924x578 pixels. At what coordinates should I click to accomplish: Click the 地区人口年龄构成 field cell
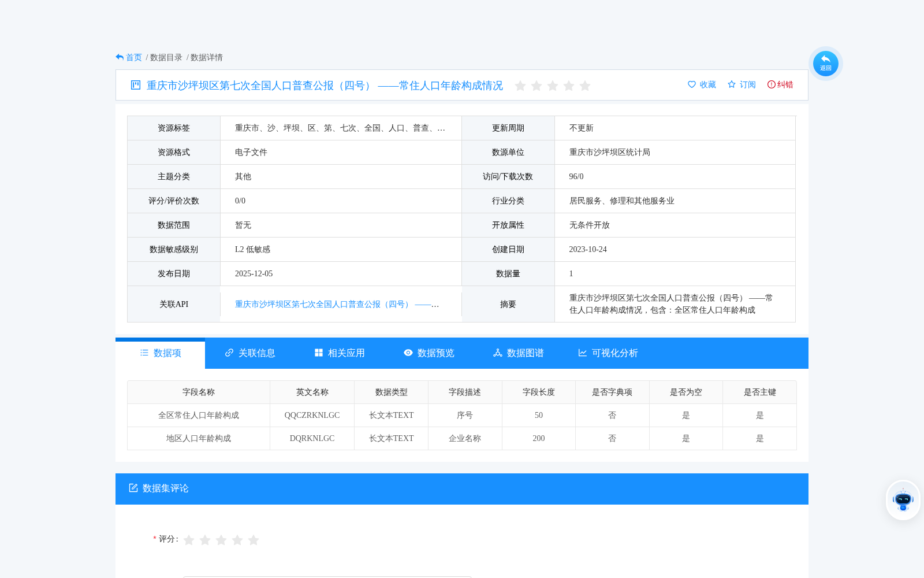coord(199,438)
